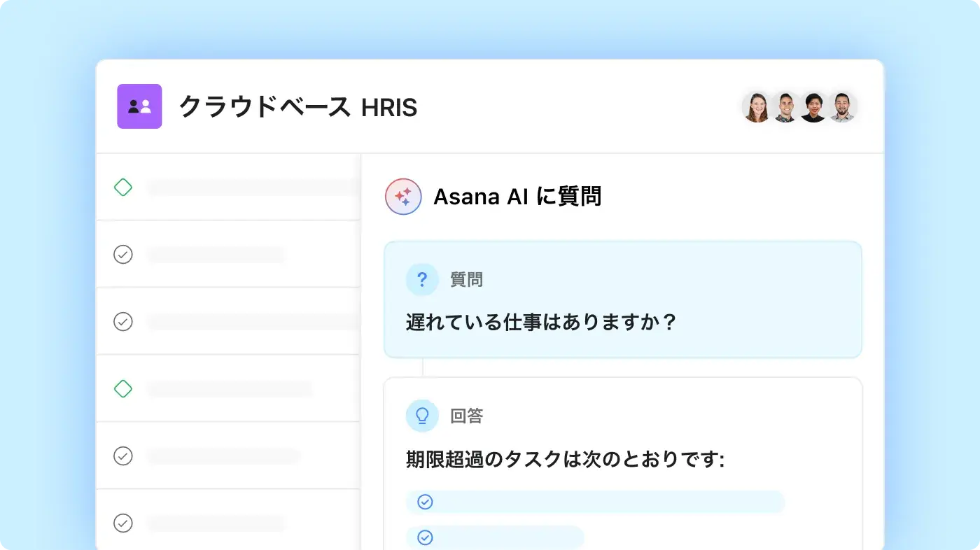Image resolution: width=980 pixels, height=550 pixels.
Task: Mark the third list row task complete
Action: coord(123,321)
